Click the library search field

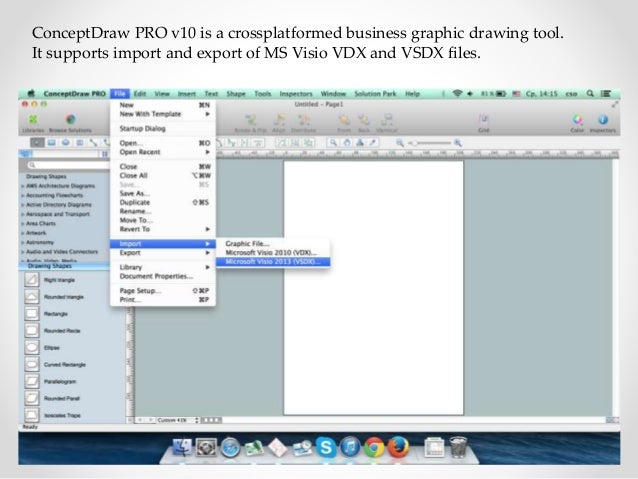pyautogui.click(x=68, y=165)
